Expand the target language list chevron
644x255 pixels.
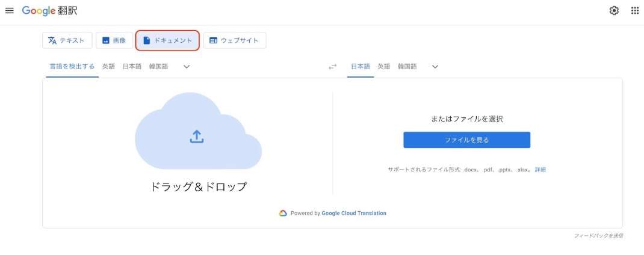click(x=435, y=67)
